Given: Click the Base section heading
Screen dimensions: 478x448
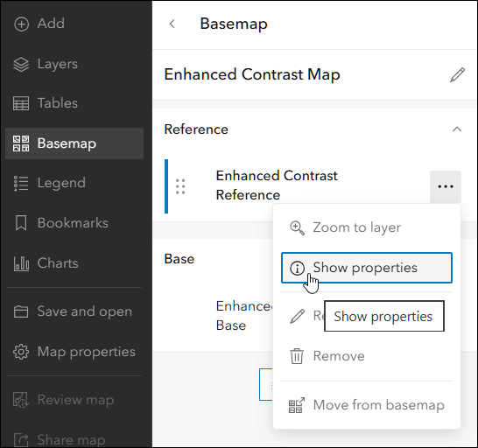Looking at the screenshot, I should click(179, 259).
